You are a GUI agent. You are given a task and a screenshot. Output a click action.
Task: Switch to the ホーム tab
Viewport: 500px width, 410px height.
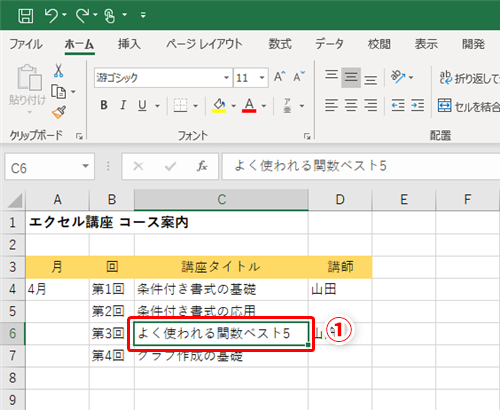click(79, 44)
